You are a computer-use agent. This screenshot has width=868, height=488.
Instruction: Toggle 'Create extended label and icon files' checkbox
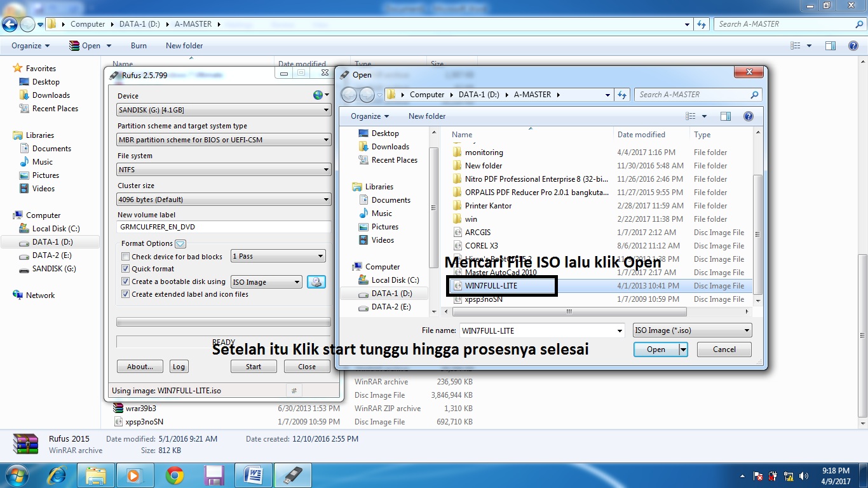(126, 294)
